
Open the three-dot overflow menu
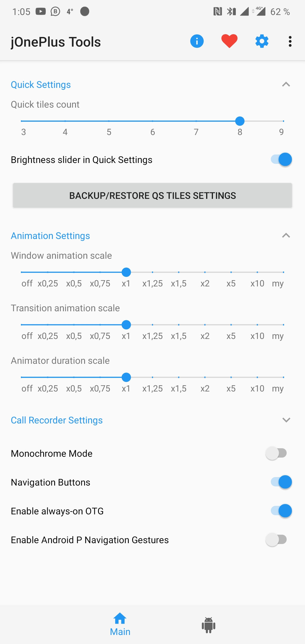click(290, 41)
